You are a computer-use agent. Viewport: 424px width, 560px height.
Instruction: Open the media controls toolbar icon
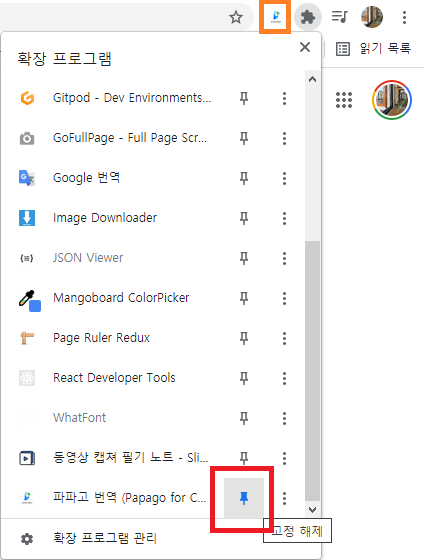tap(339, 16)
